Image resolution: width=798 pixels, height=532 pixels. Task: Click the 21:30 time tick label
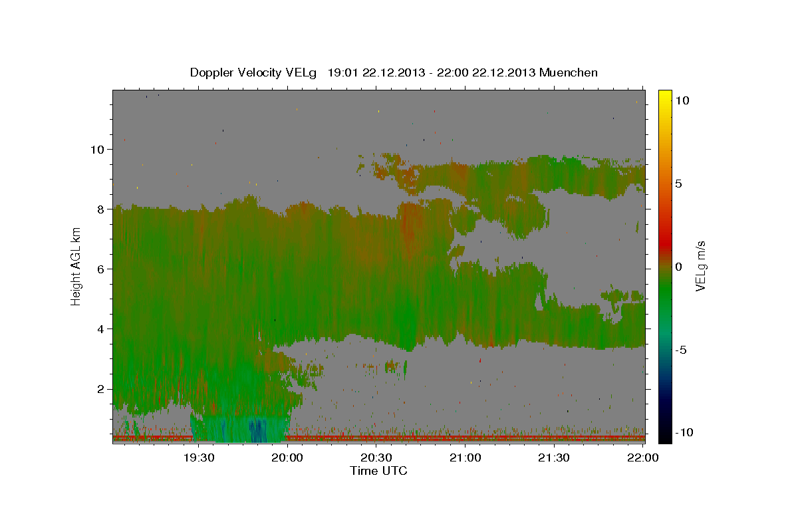point(553,458)
